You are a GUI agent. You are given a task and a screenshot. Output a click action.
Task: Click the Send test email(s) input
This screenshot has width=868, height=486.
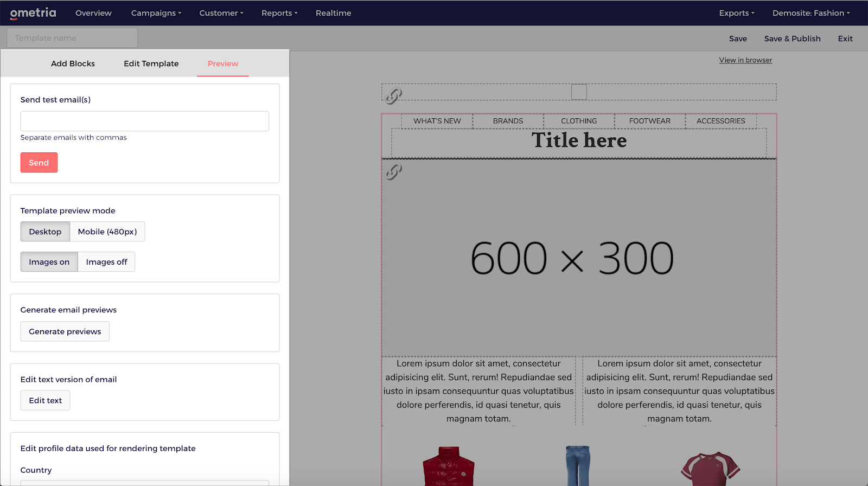click(145, 121)
